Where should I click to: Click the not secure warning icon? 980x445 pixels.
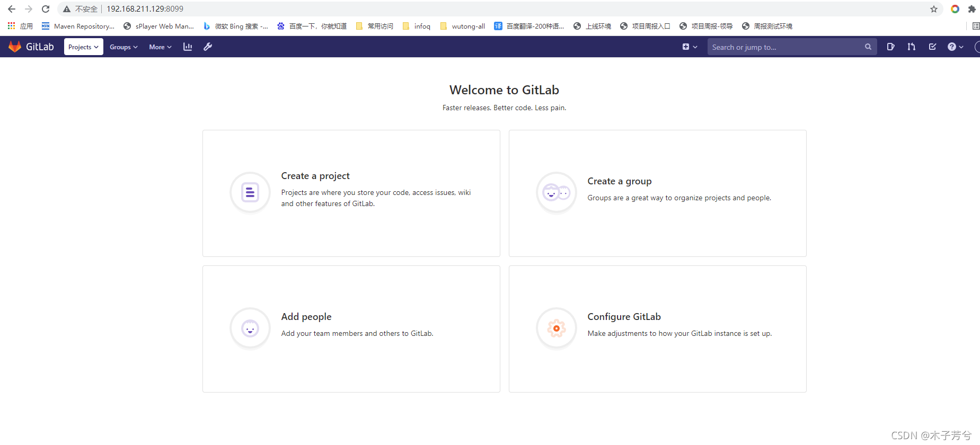(x=67, y=9)
